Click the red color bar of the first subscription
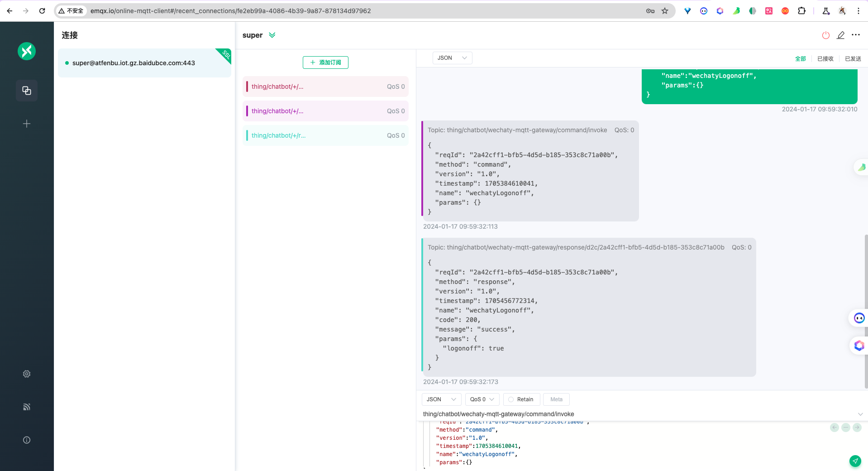This screenshot has height=471, width=868. click(247, 87)
